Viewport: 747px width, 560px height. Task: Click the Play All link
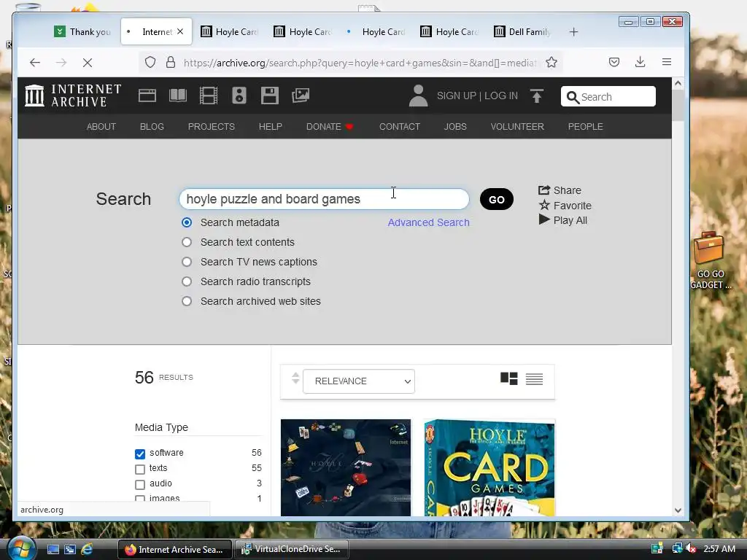562,220
